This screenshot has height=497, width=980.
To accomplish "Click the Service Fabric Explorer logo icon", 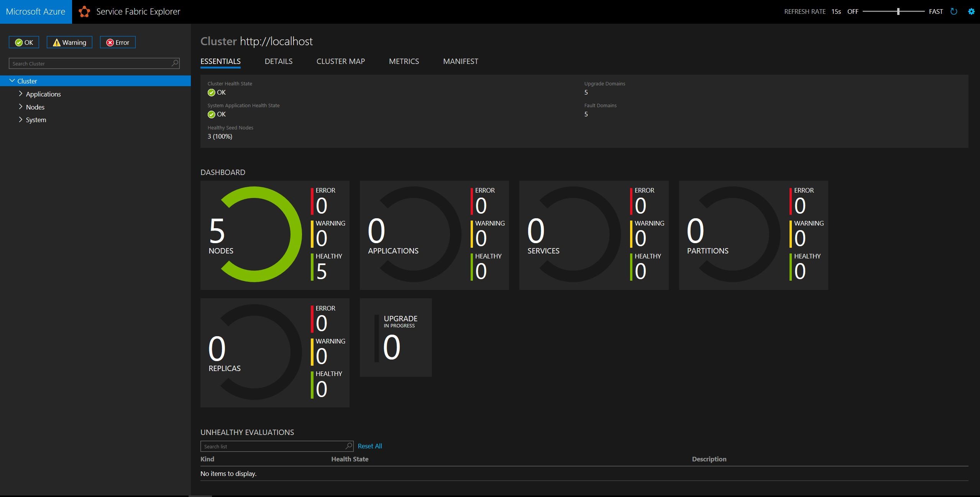I will (84, 11).
